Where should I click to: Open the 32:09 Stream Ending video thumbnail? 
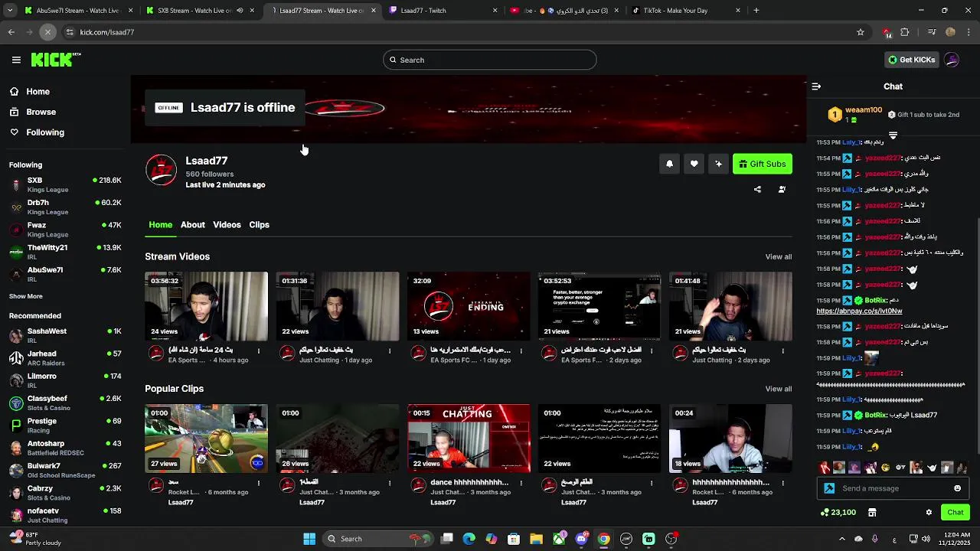point(469,306)
